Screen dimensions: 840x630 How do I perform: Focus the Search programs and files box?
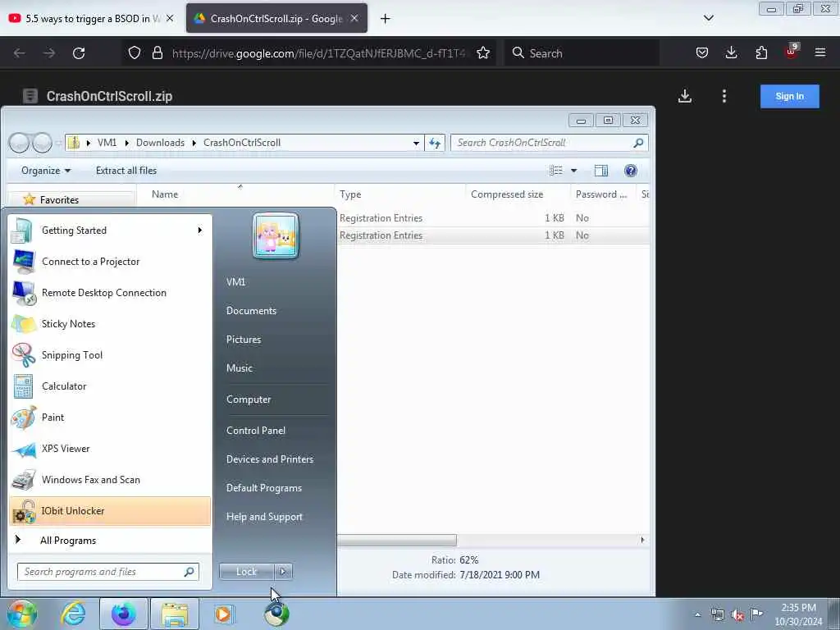tap(107, 572)
